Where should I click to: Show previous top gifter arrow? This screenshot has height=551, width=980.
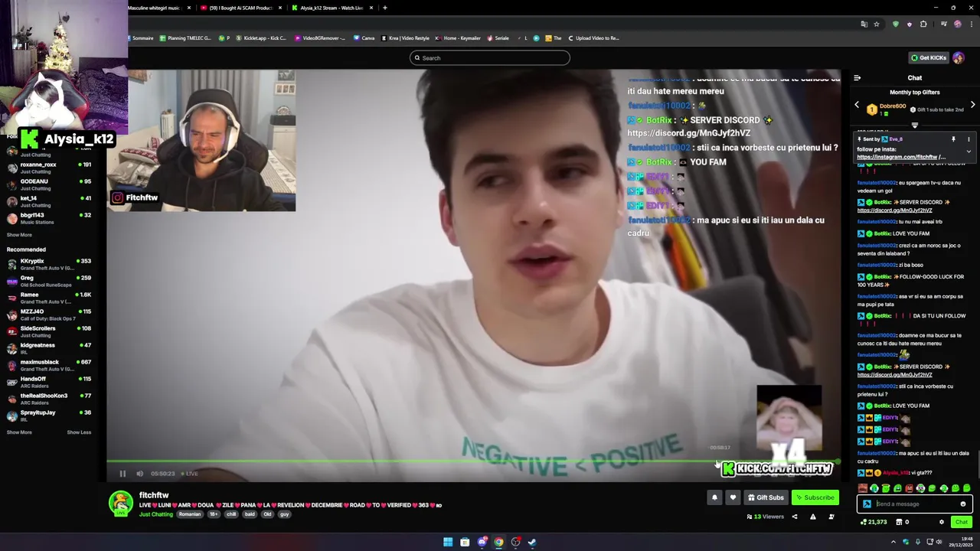[x=857, y=105]
